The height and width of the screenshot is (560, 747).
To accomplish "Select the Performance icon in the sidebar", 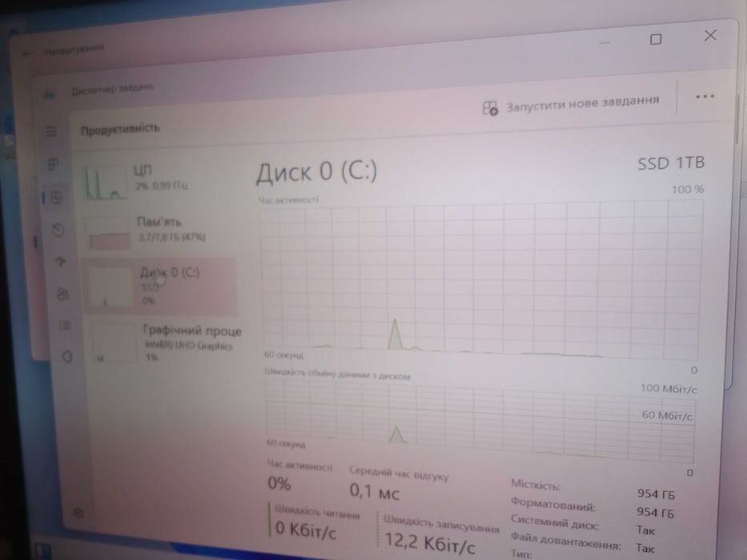I will (x=56, y=198).
